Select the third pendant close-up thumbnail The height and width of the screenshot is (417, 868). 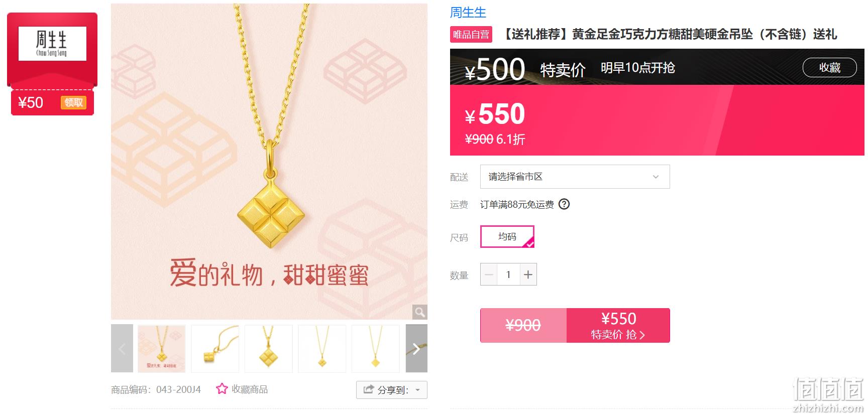point(269,348)
